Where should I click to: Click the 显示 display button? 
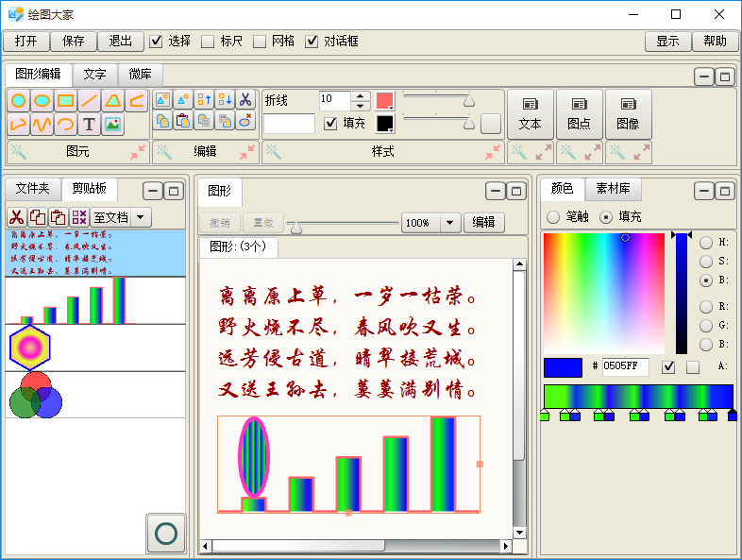pyautogui.click(x=667, y=42)
